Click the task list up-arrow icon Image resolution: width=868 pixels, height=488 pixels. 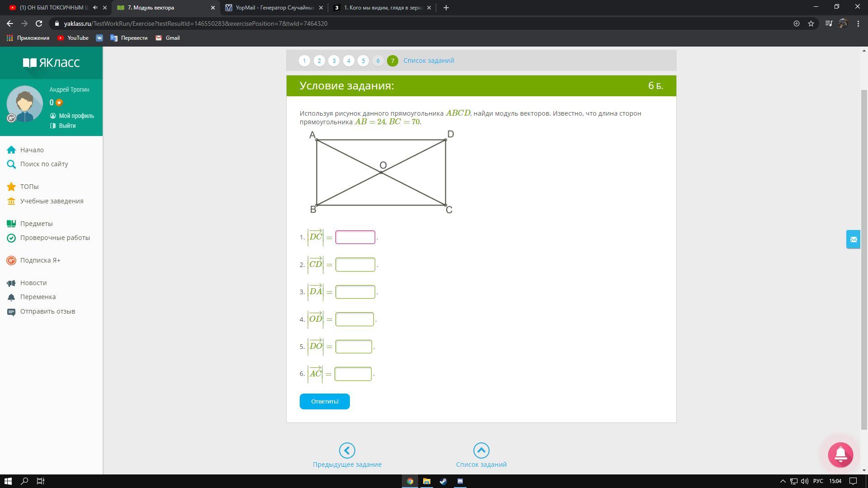click(x=481, y=450)
